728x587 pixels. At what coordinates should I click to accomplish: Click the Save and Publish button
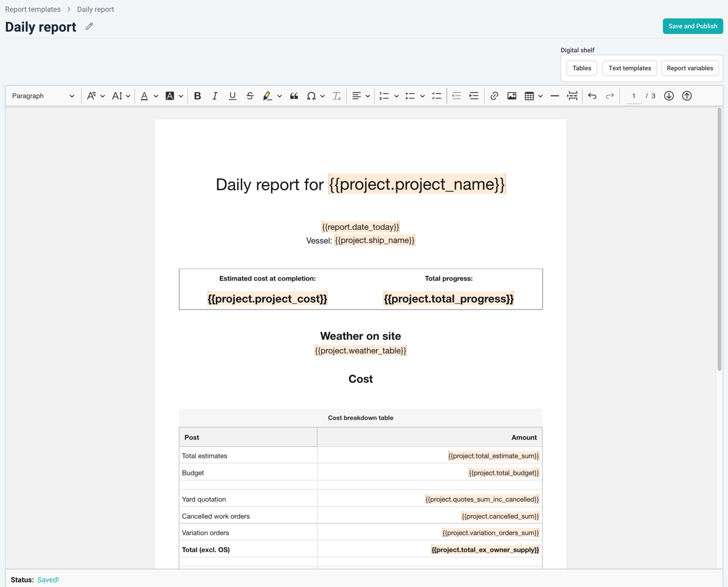tap(692, 26)
